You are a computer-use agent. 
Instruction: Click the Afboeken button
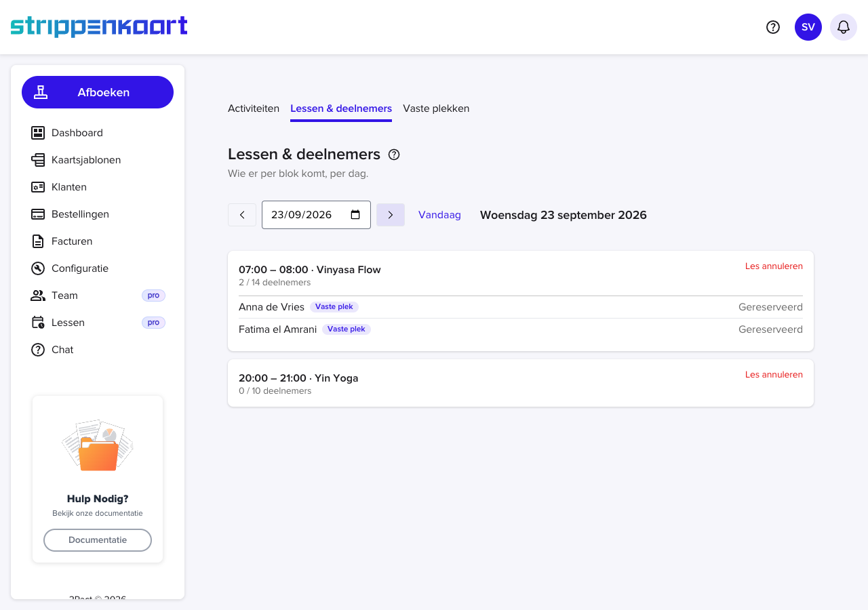98,92
